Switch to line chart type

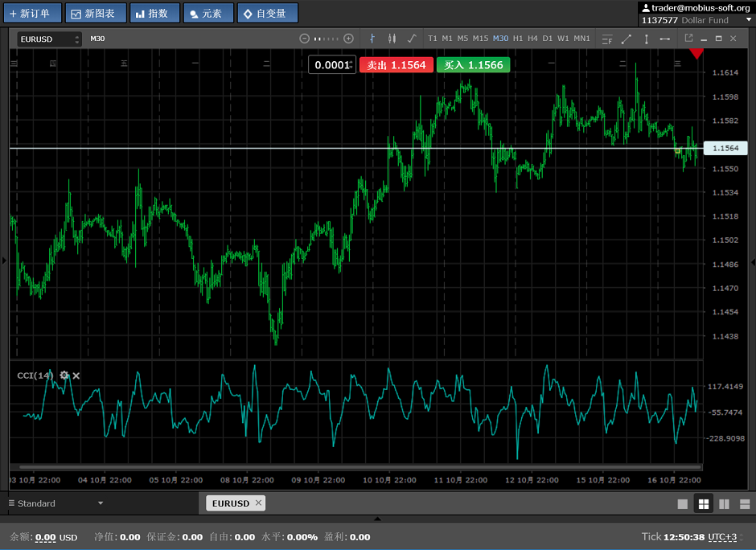pos(412,39)
